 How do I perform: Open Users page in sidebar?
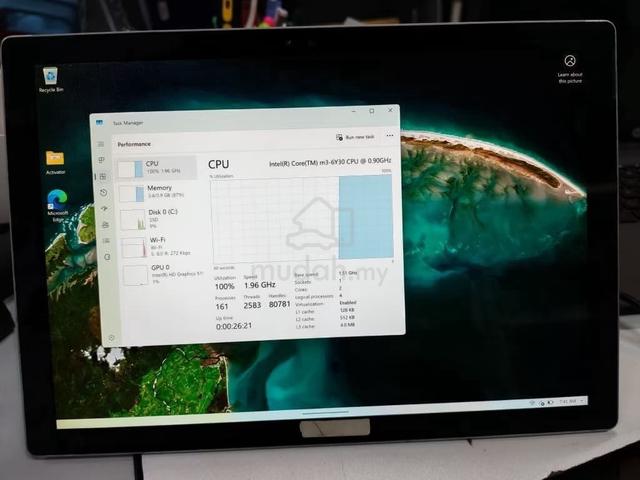click(105, 224)
